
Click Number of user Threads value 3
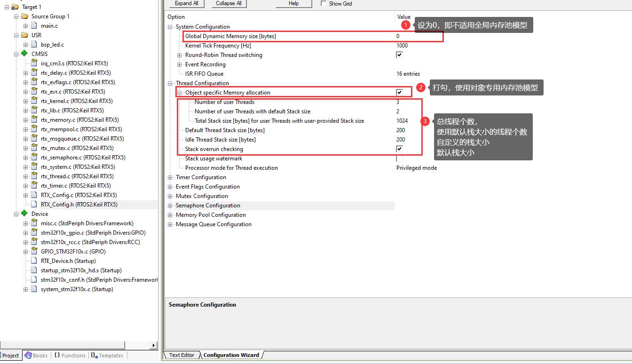click(398, 102)
